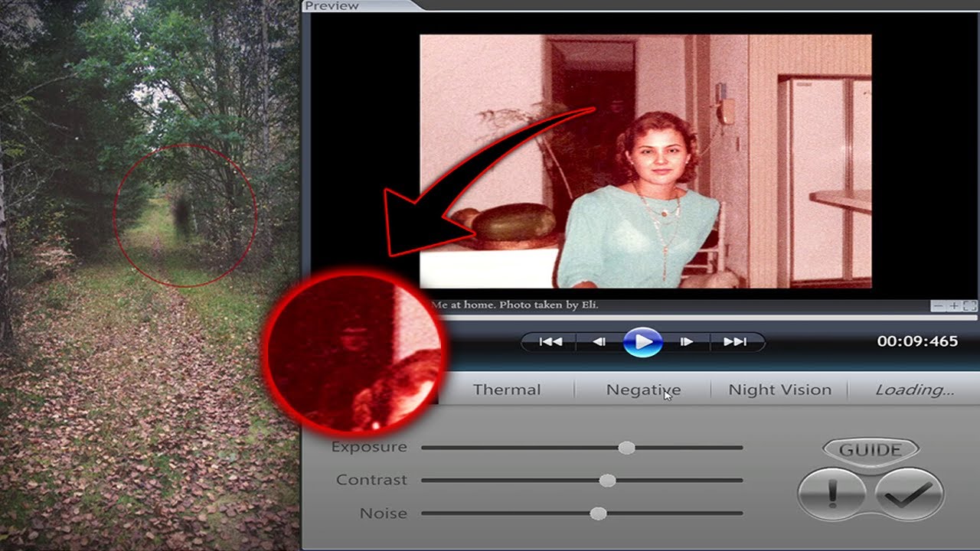
Task: Select the Negative filter tab
Action: pyautogui.click(x=643, y=390)
